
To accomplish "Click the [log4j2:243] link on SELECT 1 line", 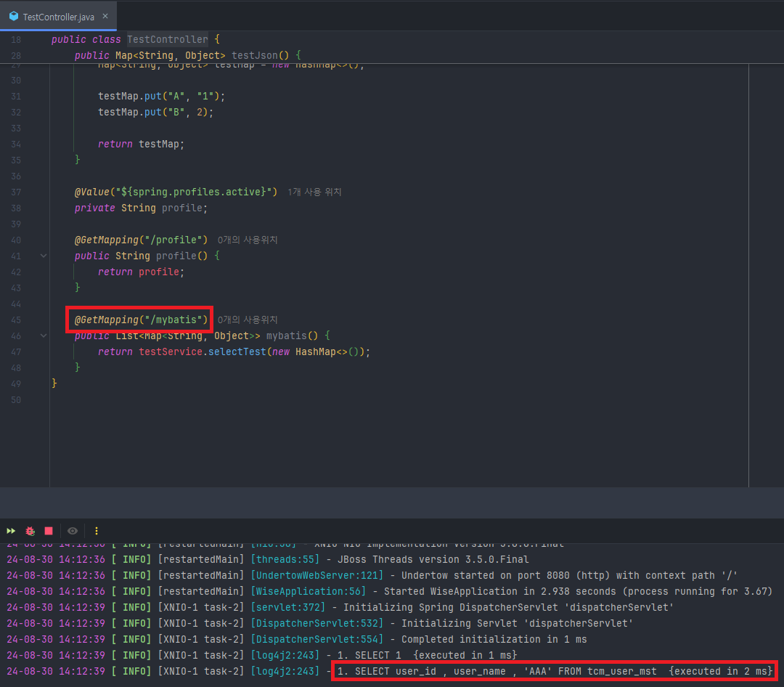I will (x=285, y=656).
